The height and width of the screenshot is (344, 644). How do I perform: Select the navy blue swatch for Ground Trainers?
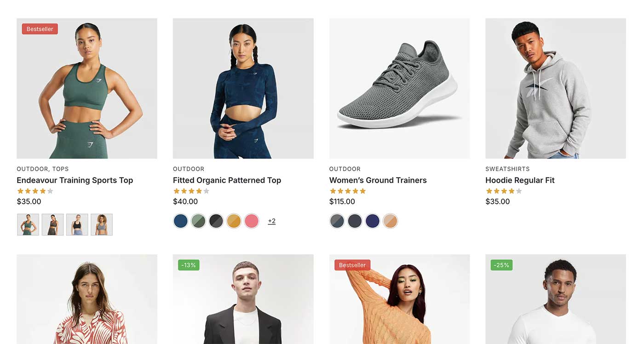point(372,221)
